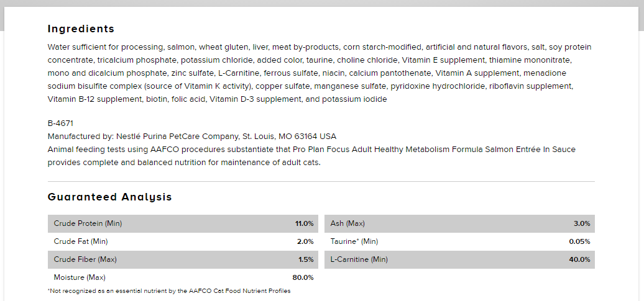644x301 pixels.
Task: Click the B-4671 product code text
Action: (x=61, y=124)
